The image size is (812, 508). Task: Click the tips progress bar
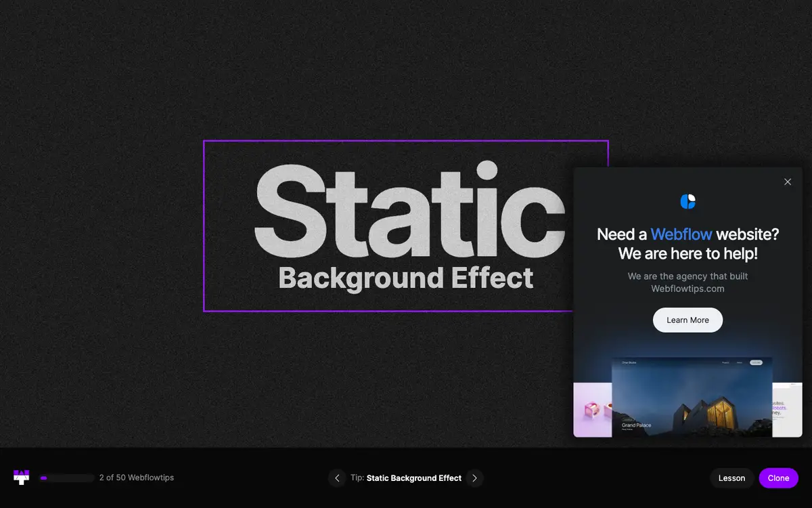point(66,478)
